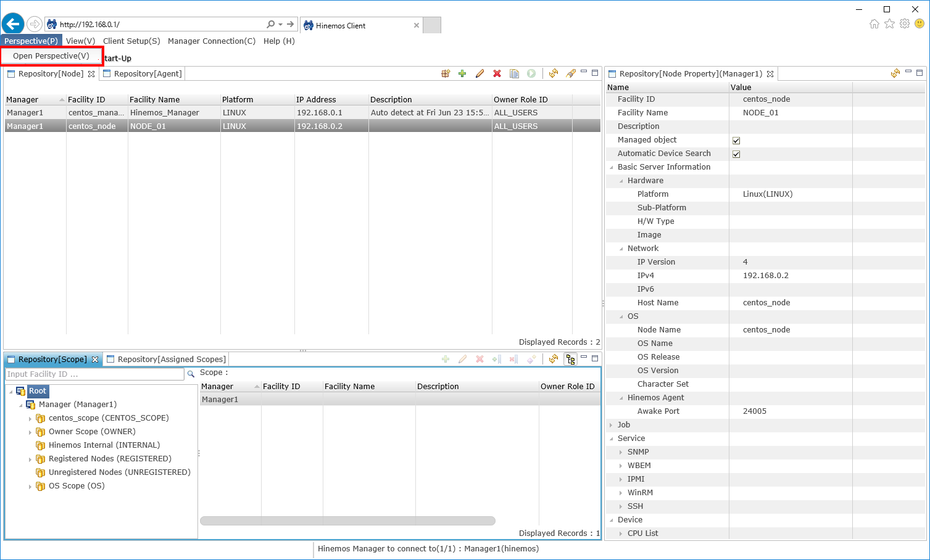Screen dimensions: 930x560
Task: Toggle the scope tree display icon in the Repository[Scope] toolbar
Action: [x=571, y=359]
